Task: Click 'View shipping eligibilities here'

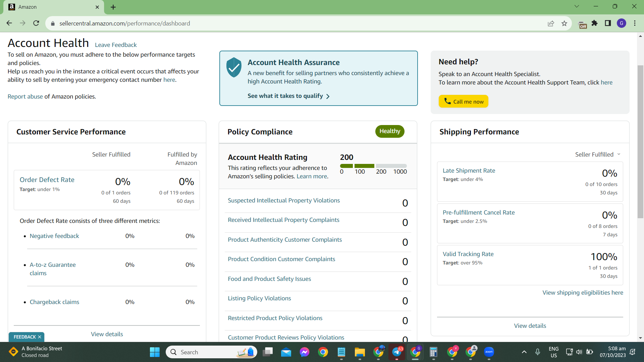Action: [583, 293]
